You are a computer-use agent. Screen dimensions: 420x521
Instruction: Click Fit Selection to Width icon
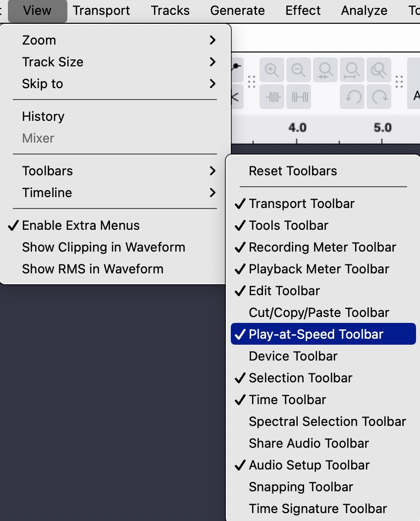(x=325, y=70)
